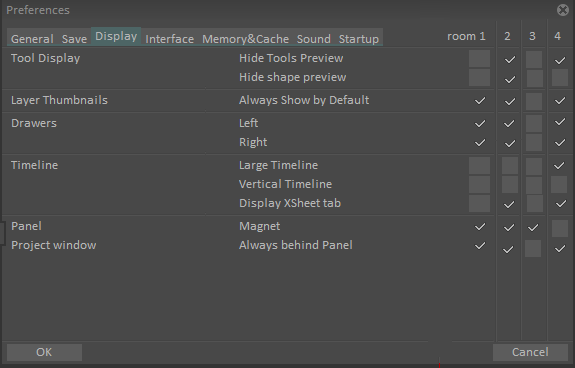The image size is (575, 368).
Task: Uncheck Hide shape preview for room 2
Action: pos(510,79)
